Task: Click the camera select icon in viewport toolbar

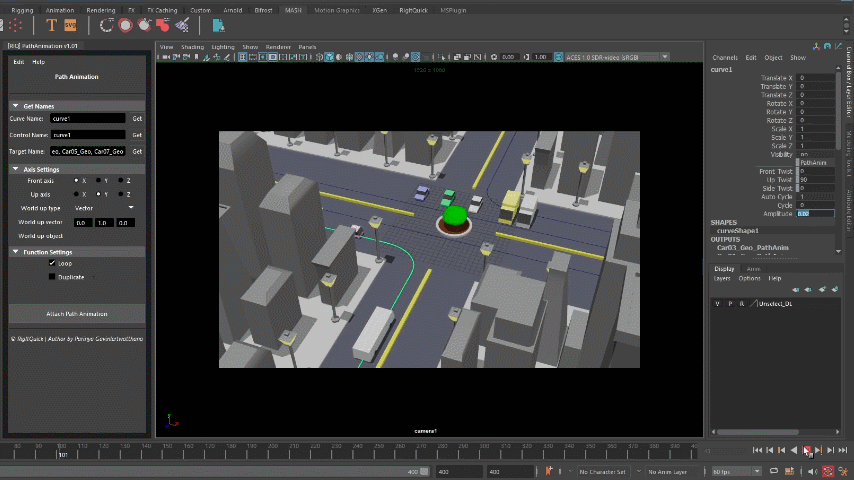Action: coord(166,57)
